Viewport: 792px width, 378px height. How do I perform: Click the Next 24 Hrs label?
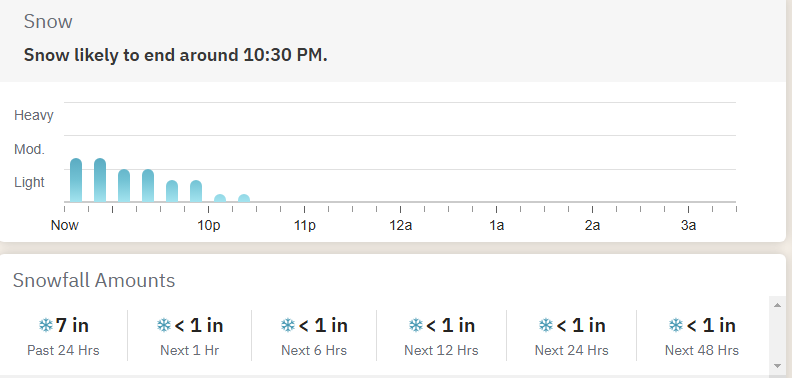point(572,350)
